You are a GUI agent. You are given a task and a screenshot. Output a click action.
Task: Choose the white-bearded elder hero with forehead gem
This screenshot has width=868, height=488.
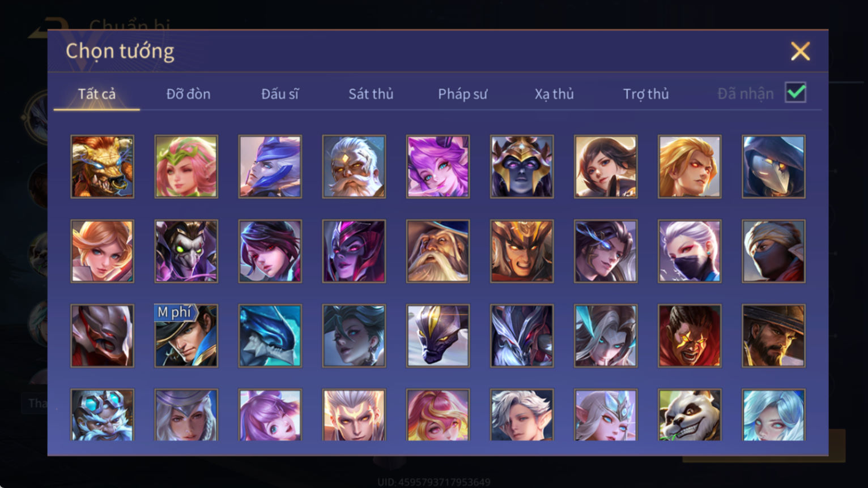354,166
